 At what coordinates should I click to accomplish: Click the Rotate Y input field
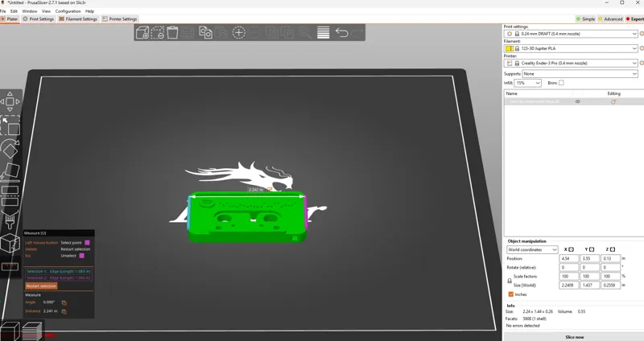[x=589, y=268]
